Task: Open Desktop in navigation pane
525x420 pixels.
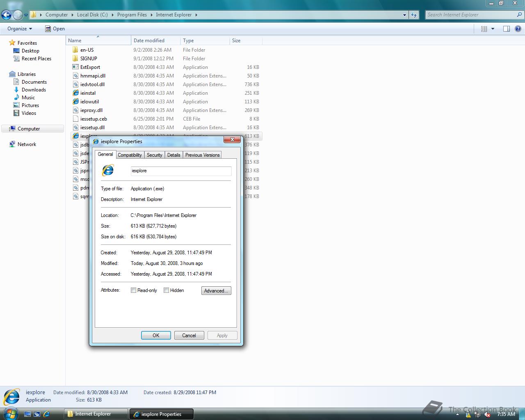Action: 30,51
